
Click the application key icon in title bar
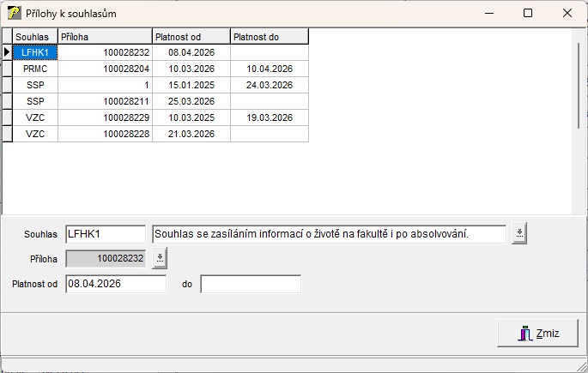tap(15, 14)
